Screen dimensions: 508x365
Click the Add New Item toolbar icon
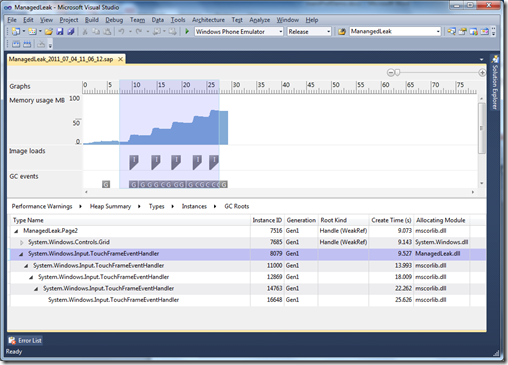pos(32,32)
